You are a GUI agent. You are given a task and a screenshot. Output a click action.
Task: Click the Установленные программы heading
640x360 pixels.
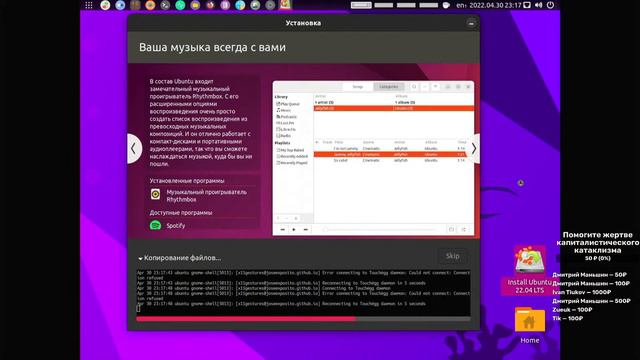coord(187,181)
